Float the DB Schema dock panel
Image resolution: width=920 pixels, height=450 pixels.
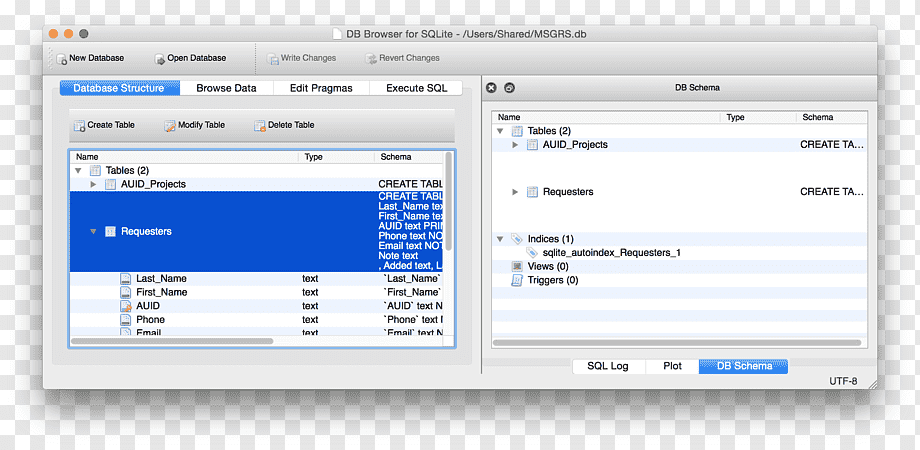click(509, 87)
